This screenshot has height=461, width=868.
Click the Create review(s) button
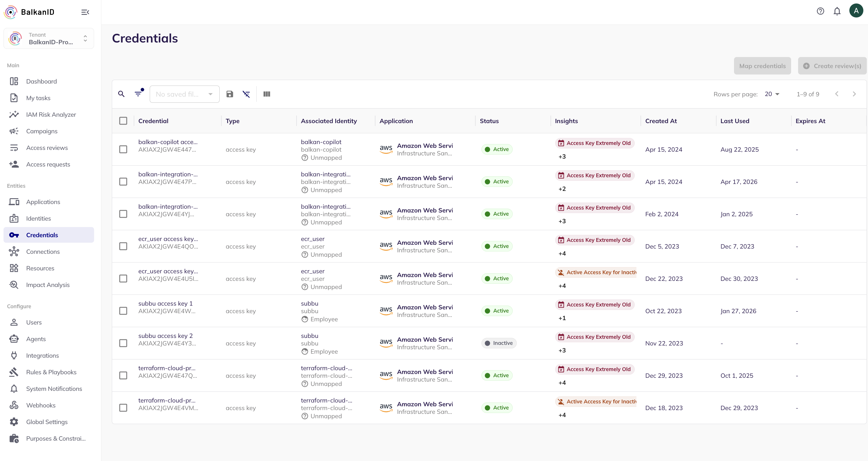coord(832,66)
